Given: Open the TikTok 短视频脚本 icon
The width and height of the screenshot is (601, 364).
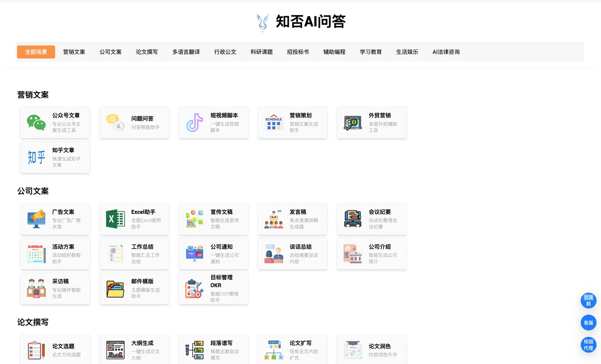Looking at the screenshot, I should click(194, 123).
